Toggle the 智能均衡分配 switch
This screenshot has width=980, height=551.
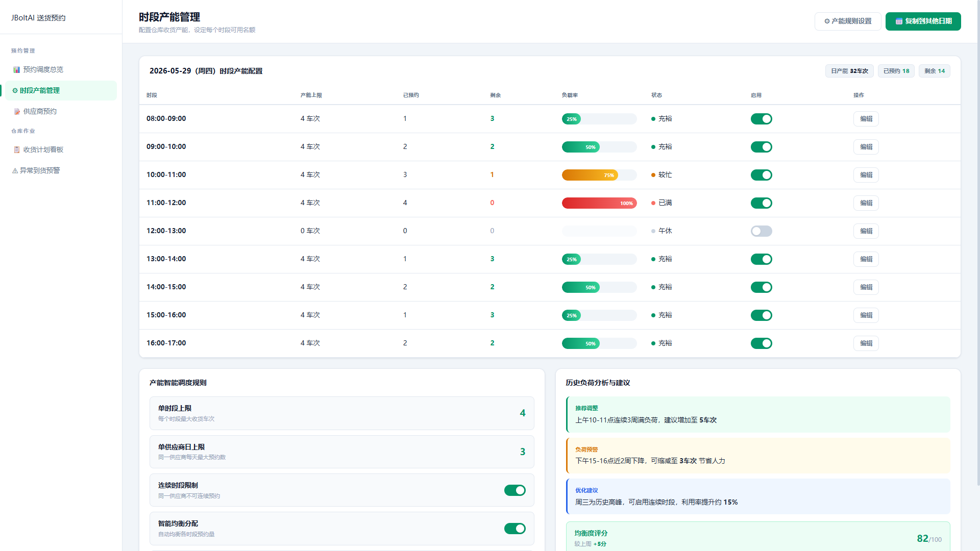click(514, 529)
